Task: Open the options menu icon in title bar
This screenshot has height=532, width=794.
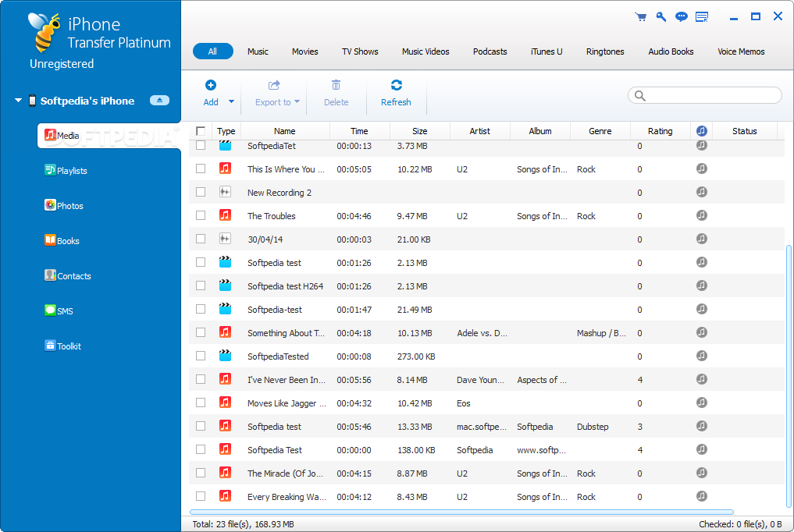Action: click(702, 17)
